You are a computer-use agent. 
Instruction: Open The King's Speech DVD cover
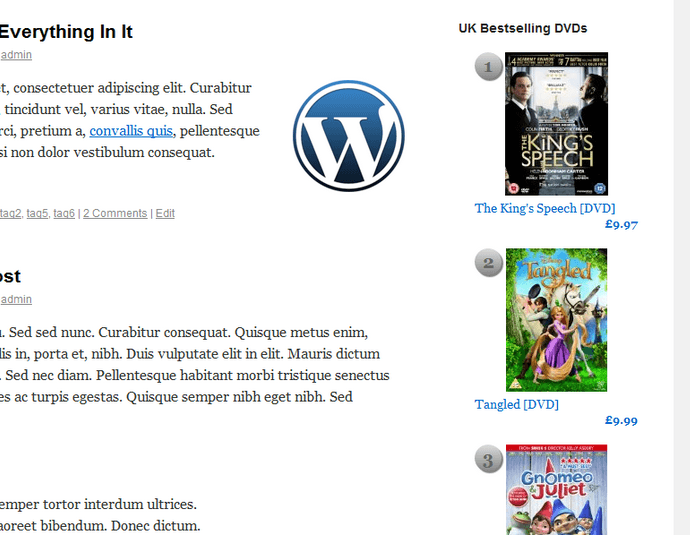pos(556,124)
